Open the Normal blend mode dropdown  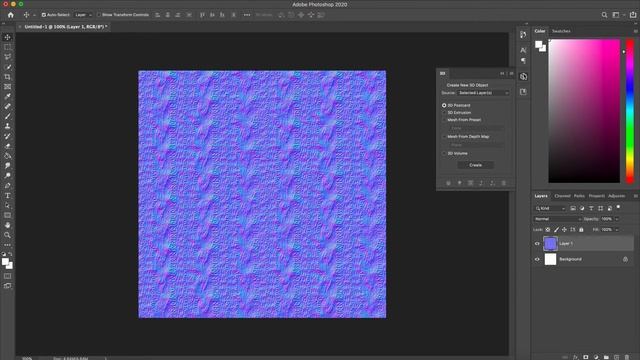(x=557, y=219)
